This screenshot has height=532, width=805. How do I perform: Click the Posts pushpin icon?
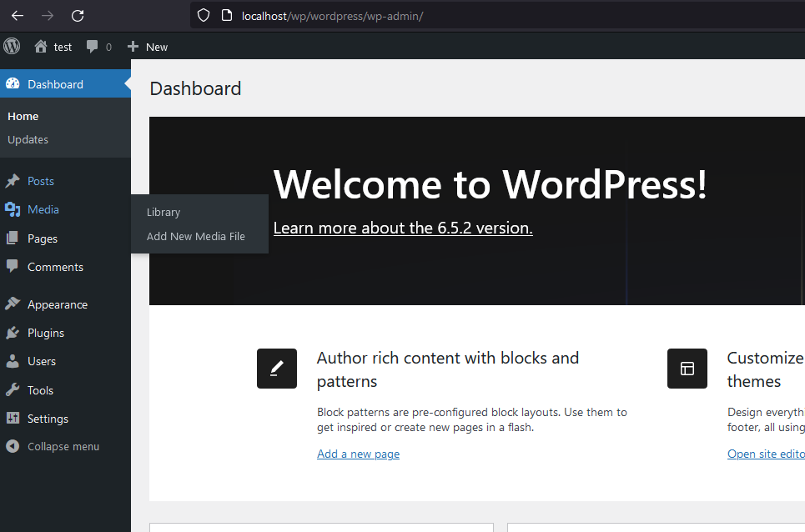pos(13,181)
